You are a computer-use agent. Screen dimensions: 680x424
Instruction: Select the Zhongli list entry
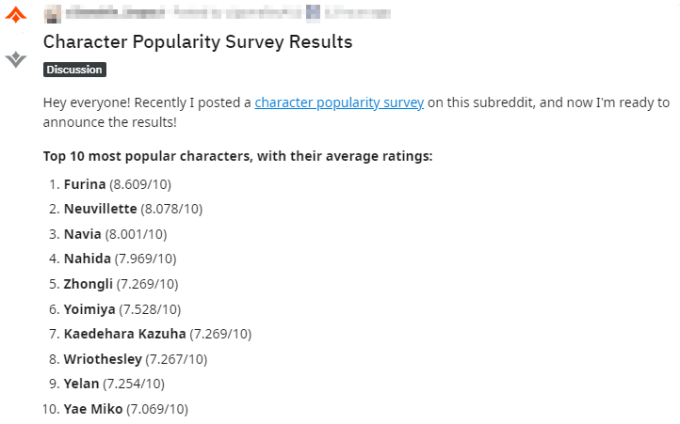[x=88, y=284]
